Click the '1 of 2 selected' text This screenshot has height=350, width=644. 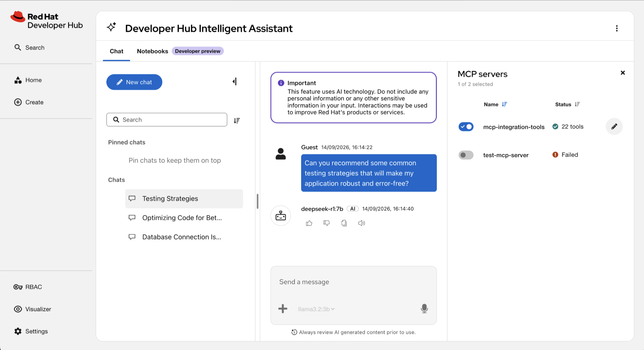pos(475,84)
